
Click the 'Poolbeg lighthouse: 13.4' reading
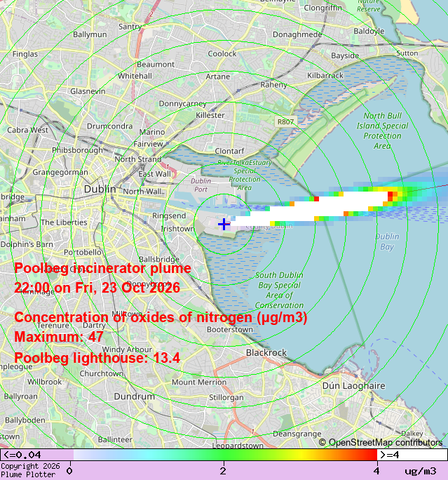pyautogui.click(x=97, y=358)
